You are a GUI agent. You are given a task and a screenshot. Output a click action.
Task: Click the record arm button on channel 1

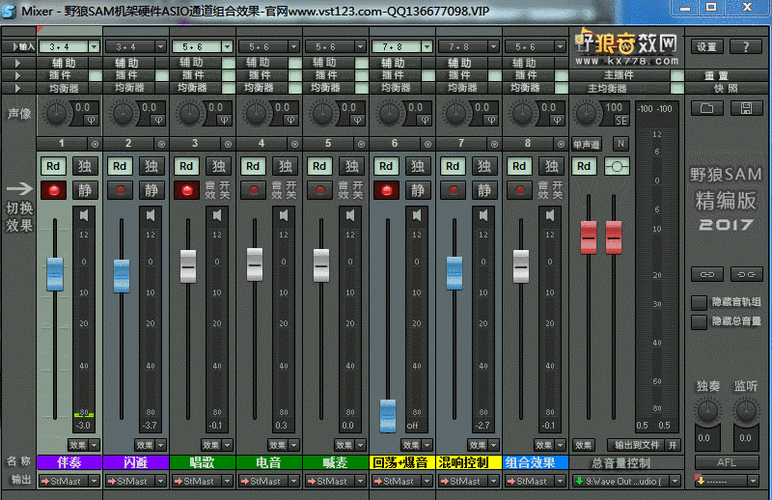54,190
